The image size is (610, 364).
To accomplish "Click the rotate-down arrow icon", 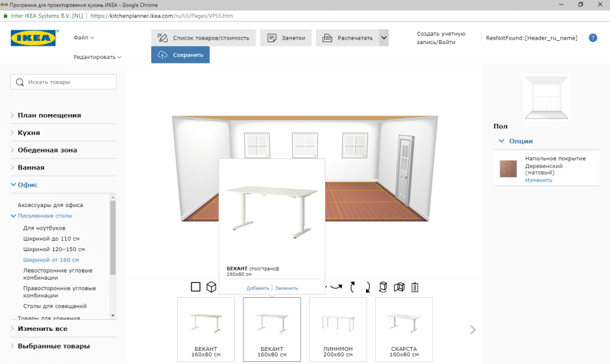I will [368, 287].
